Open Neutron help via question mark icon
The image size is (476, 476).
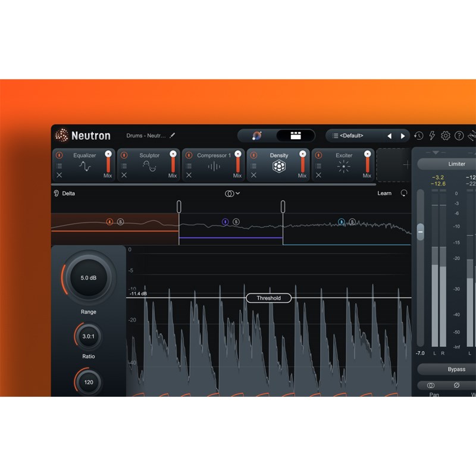pos(459,136)
